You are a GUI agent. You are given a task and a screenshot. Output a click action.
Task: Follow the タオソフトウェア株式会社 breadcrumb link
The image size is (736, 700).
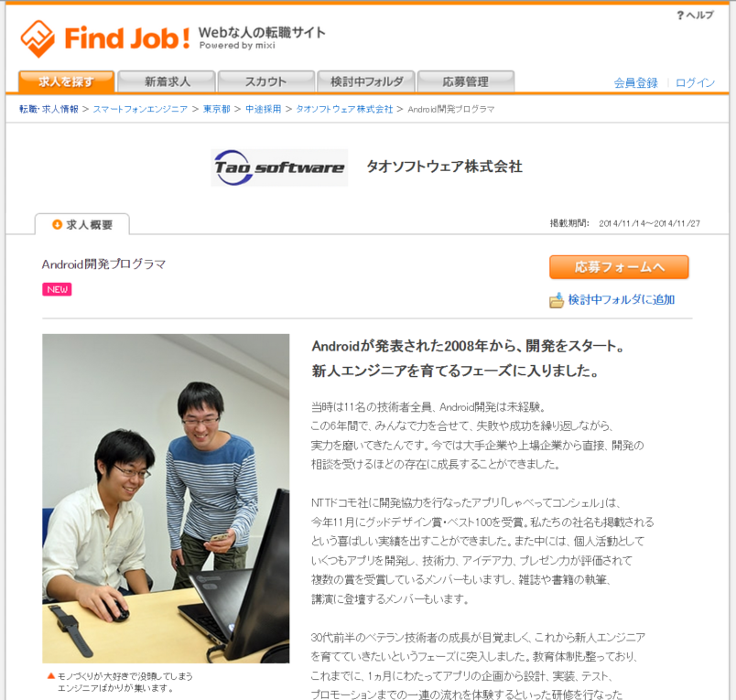pos(344,109)
